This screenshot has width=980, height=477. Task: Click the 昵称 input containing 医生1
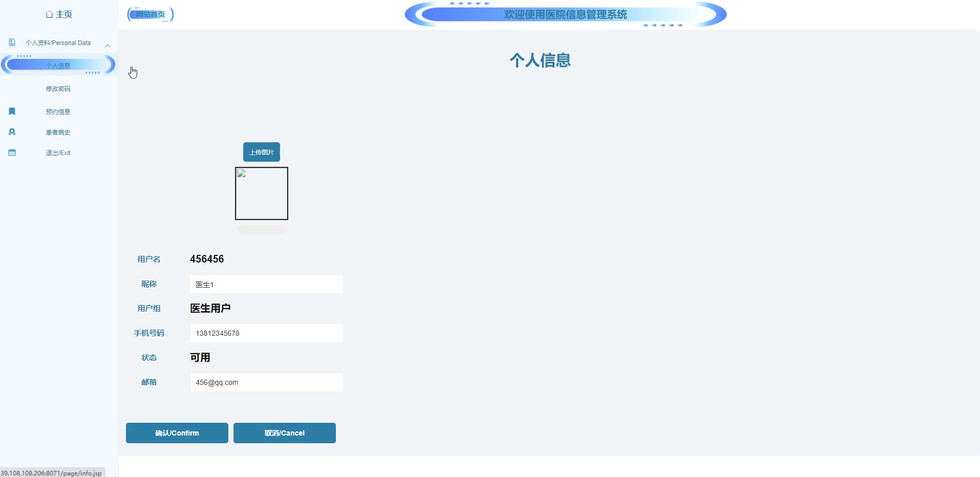coord(267,284)
